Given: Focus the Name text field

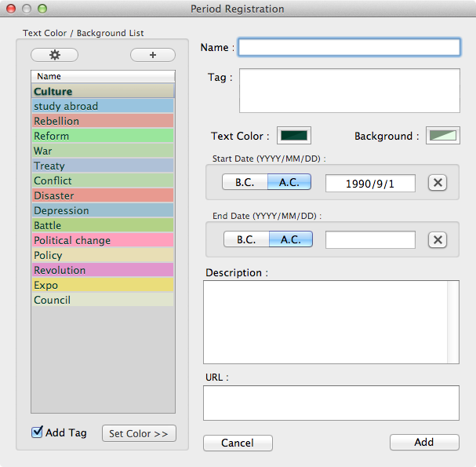Looking at the screenshot, I should coord(349,47).
